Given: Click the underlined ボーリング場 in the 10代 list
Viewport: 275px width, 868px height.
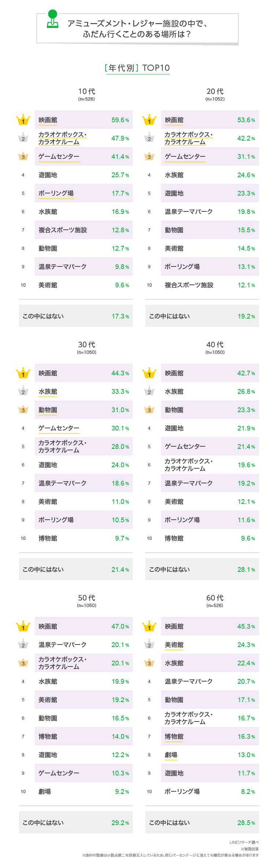Looking at the screenshot, I should (56, 193).
